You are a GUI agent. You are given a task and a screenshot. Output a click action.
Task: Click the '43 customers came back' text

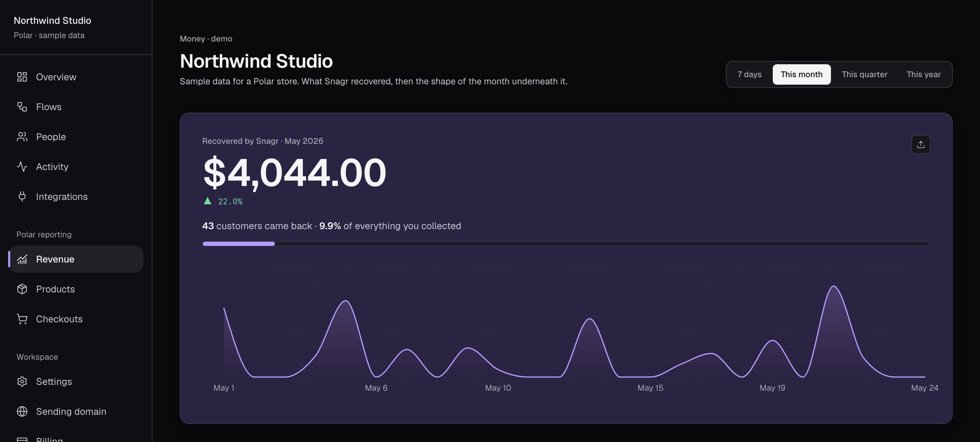257,226
